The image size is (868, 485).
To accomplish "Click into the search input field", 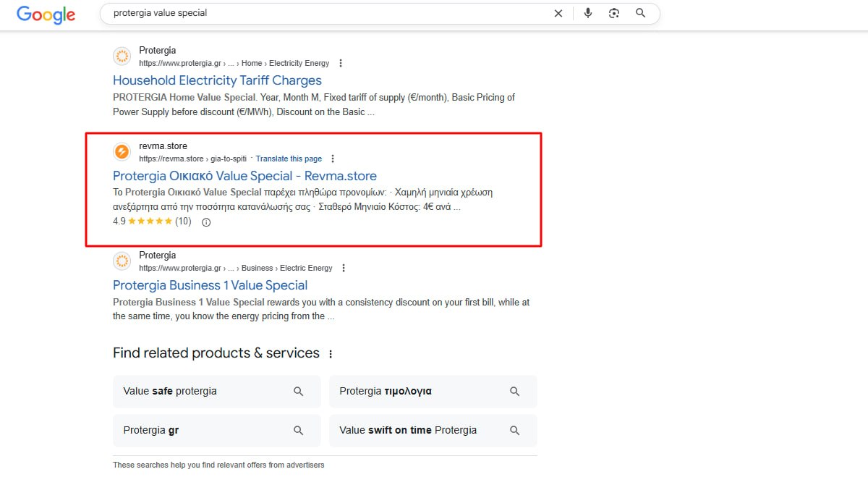I will 325,13.
